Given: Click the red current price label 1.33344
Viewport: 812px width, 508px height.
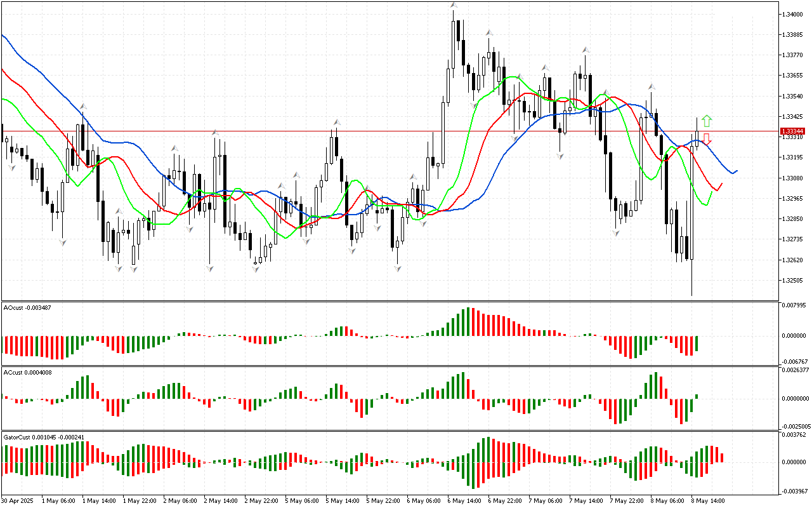Looking at the screenshot, I should [794, 131].
